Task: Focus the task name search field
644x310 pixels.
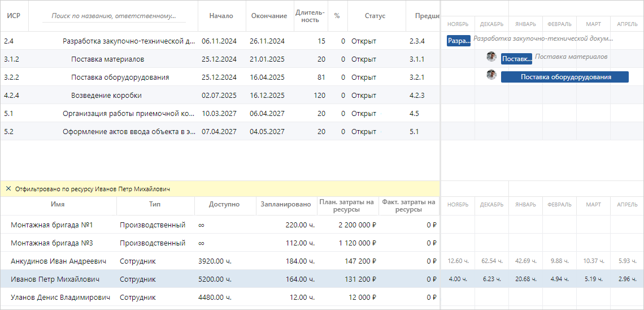Action: point(114,16)
